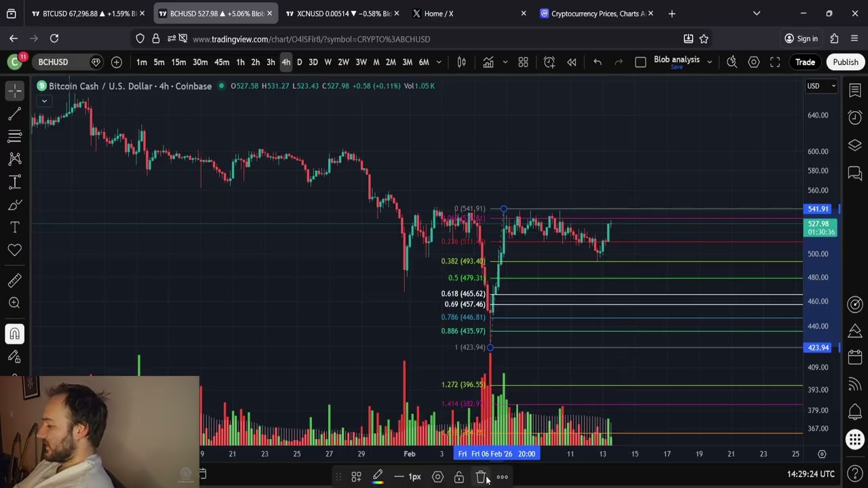Select the ruler measure tool
This screenshot has height=488, width=868.
14,280
